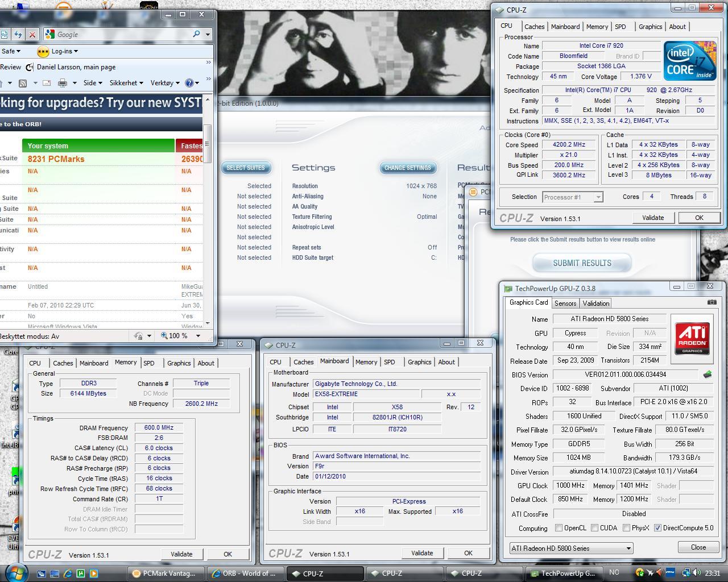Open the Sikkerhet menu
Image resolution: width=728 pixels, height=582 pixels.
(x=126, y=83)
